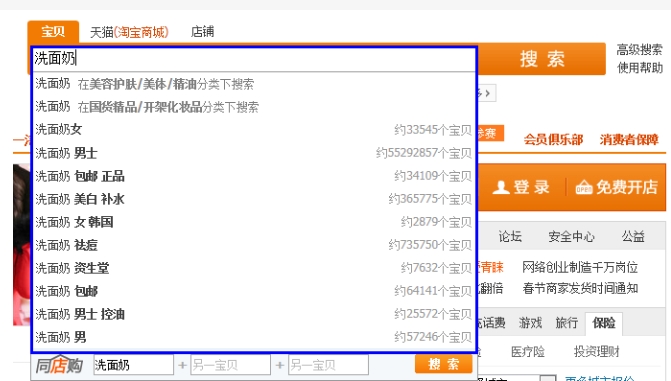Open the 消费者保障 link

[x=629, y=140]
